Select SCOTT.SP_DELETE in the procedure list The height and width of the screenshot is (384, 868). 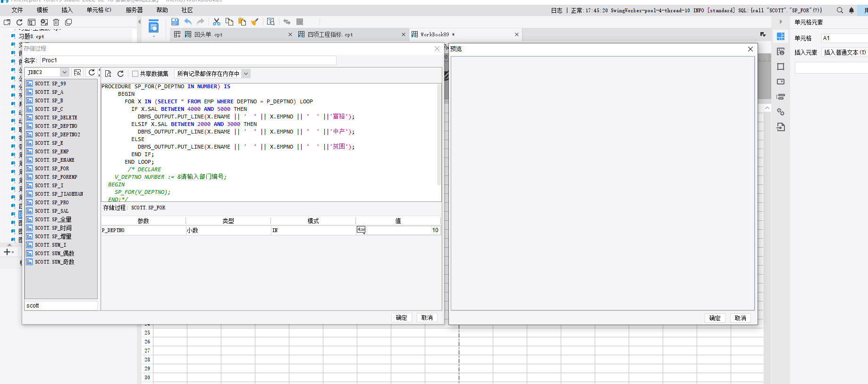point(56,117)
